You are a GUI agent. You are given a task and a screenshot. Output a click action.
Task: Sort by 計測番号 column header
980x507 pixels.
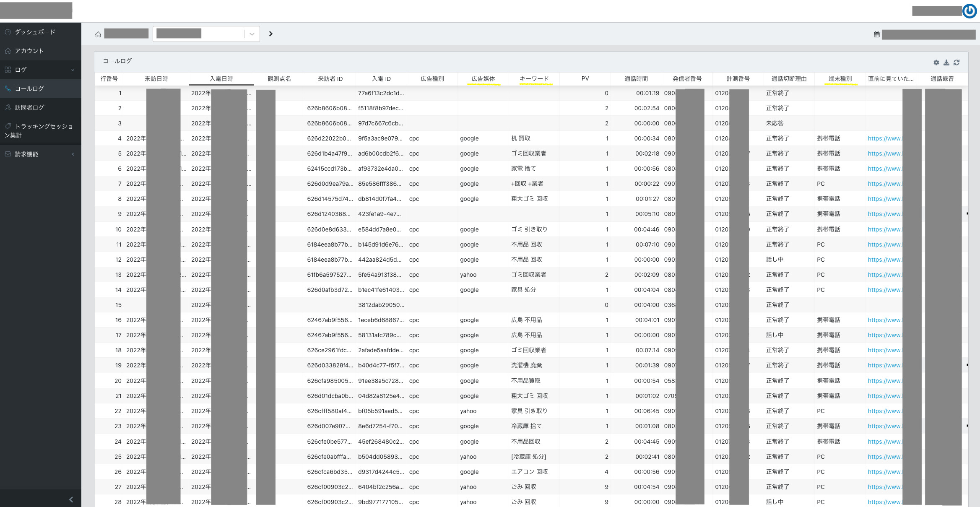[x=738, y=79]
